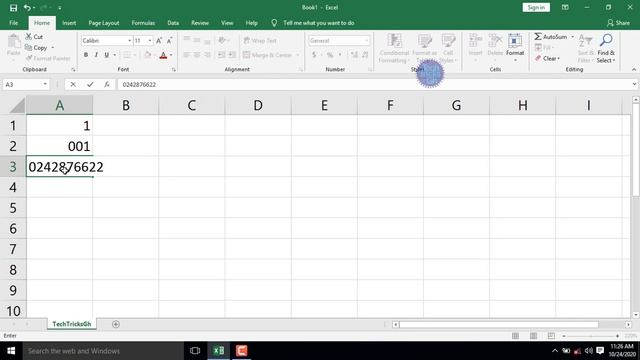Image resolution: width=640 pixels, height=360 pixels.
Task: Open Task View on the taskbar
Action: click(x=195, y=351)
